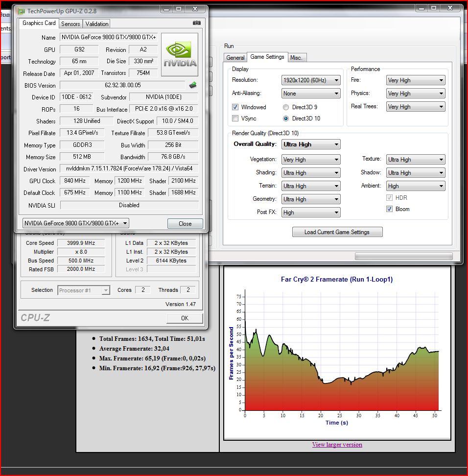Click the Total Frames: 1634 line
Image resolution: width=468 pixels, height=476 pixels.
(152, 339)
